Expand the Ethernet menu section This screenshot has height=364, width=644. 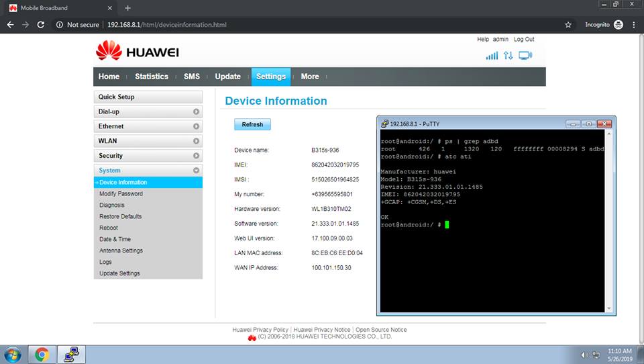coord(148,126)
